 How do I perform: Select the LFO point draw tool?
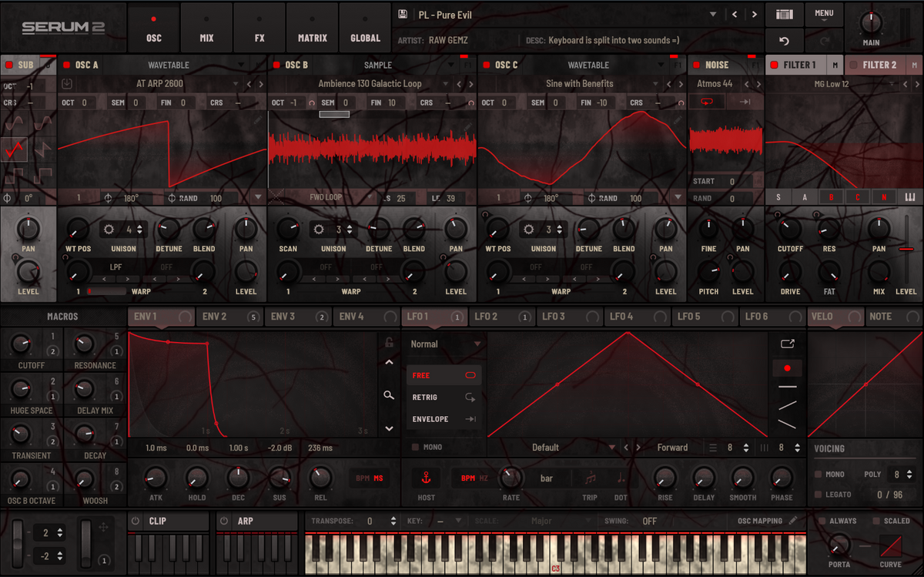pos(787,368)
